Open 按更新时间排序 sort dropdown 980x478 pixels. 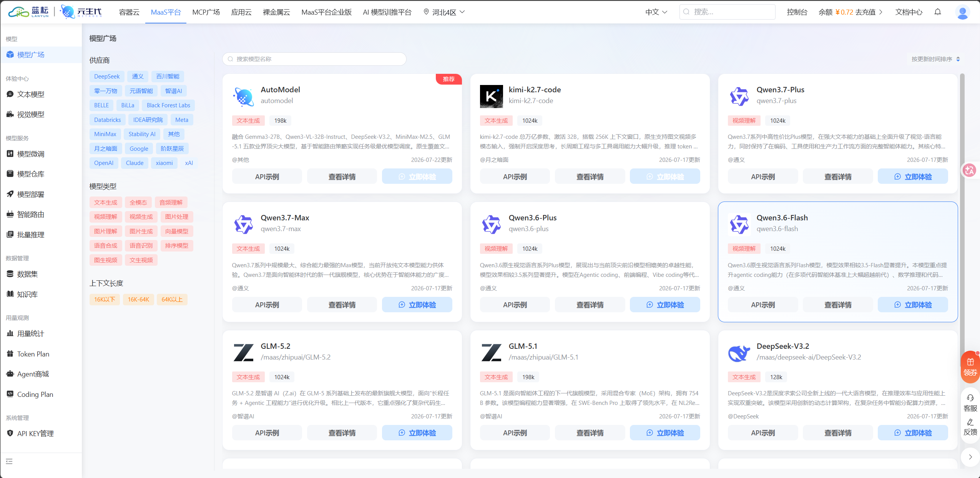[x=935, y=59]
